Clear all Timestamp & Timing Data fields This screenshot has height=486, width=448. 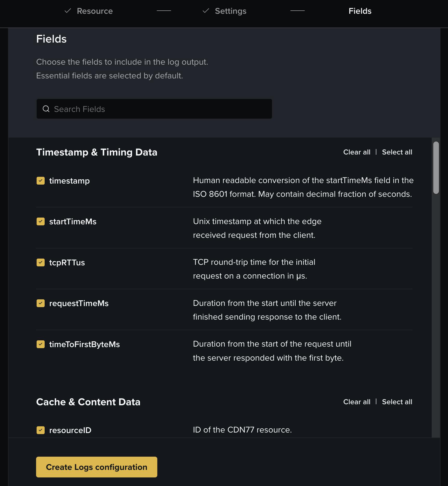357,152
